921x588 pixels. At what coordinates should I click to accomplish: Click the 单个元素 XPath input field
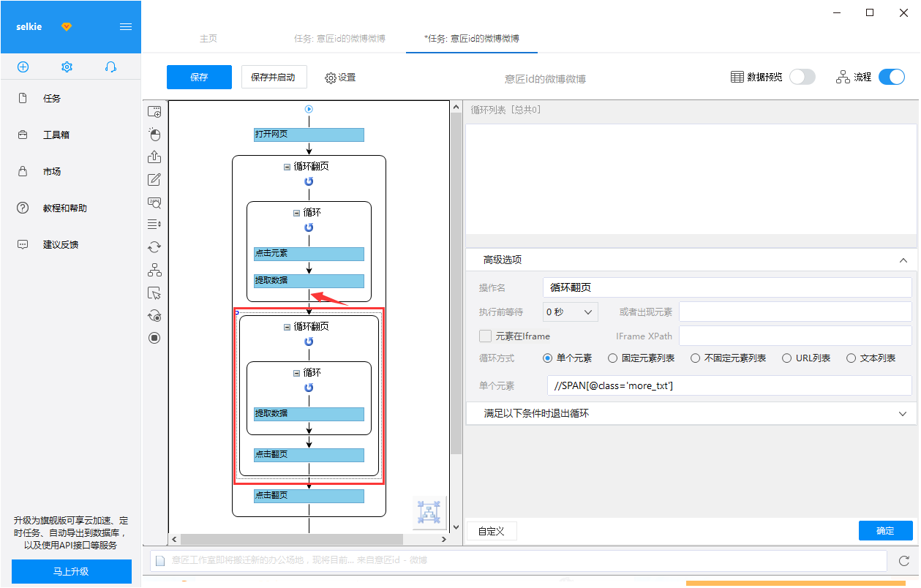click(729, 385)
